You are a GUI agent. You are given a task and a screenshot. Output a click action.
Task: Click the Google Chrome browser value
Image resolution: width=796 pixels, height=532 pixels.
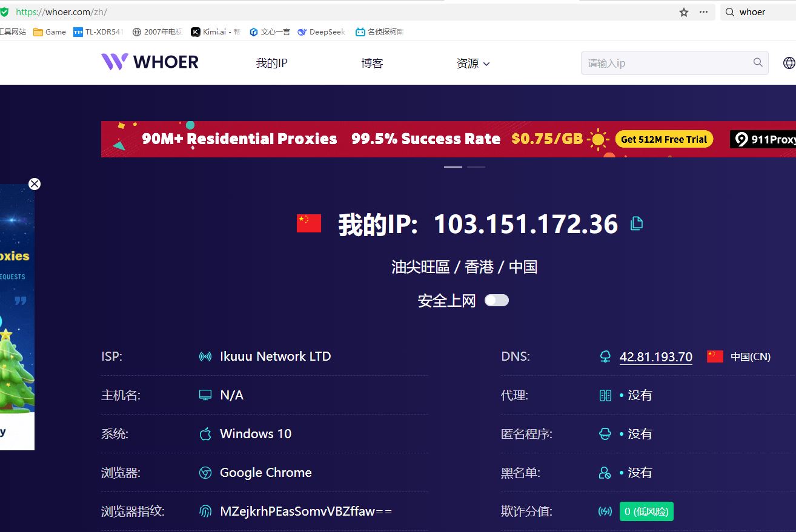click(266, 473)
